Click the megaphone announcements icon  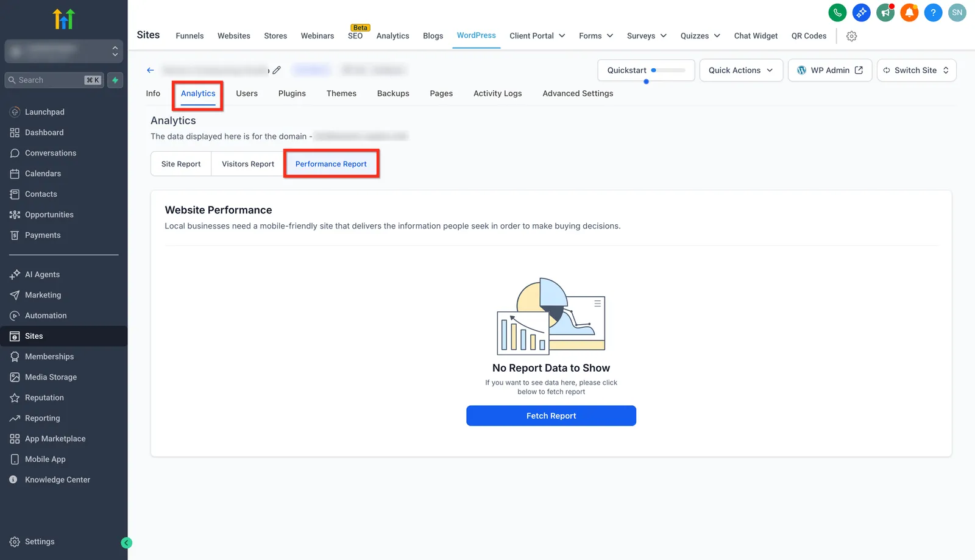click(885, 12)
